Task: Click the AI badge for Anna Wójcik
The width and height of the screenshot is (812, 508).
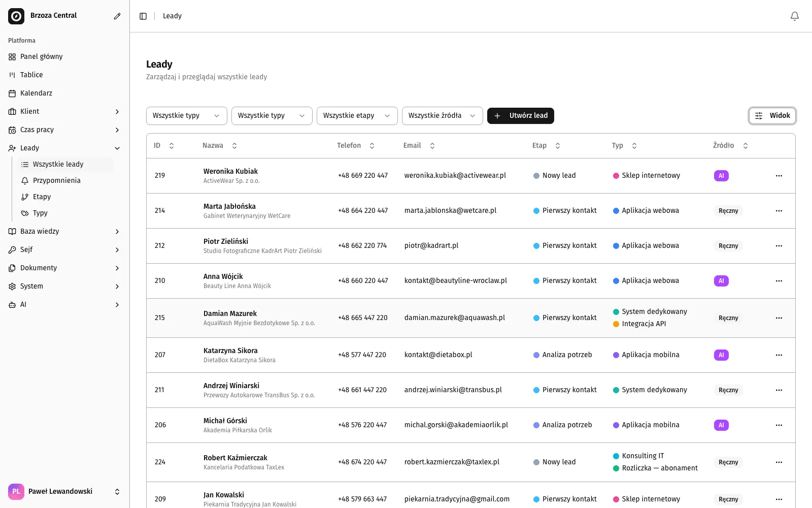Action: click(721, 281)
